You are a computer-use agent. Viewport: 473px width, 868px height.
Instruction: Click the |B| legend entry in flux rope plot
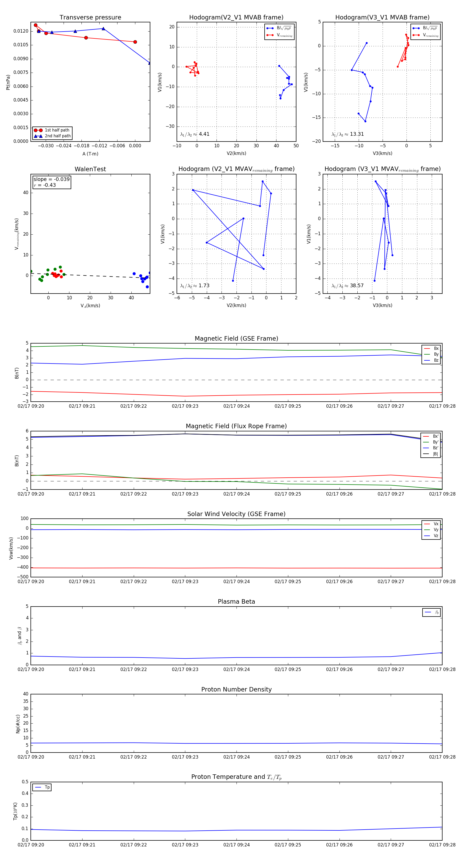(x=431, y=454)
